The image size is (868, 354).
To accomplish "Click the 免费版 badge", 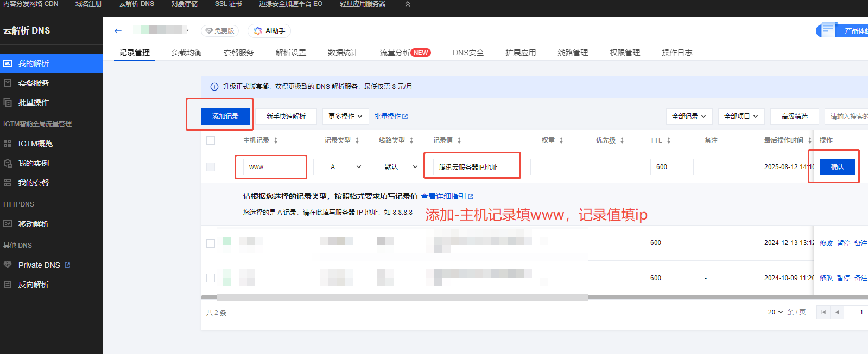I will (220, 31).
